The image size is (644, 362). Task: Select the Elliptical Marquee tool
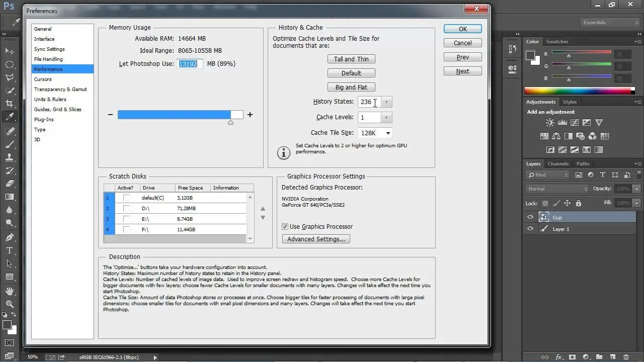pyautogui.click(x=10, y=64)
